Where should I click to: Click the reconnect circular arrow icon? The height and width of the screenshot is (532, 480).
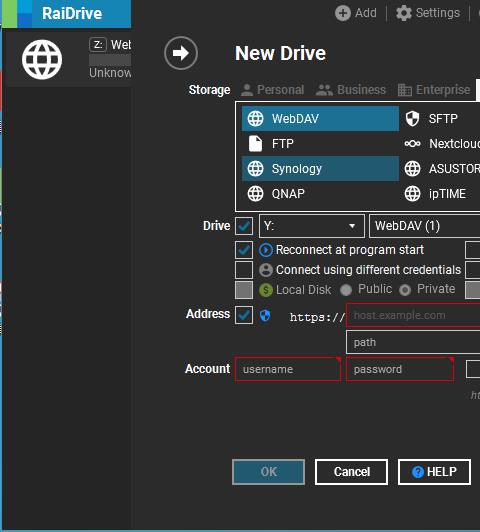point(266,250)
